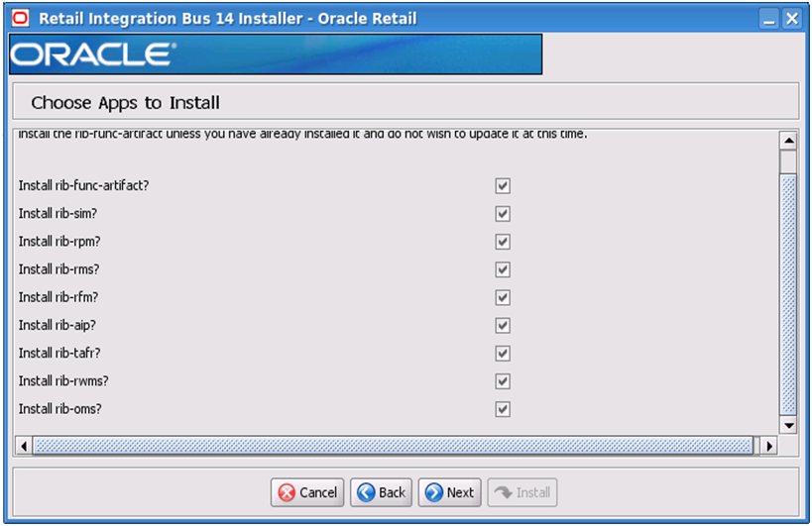The image size is (812, 526).
Task: Click the 'Install rib-oms?' label
Action: point(60,409)
